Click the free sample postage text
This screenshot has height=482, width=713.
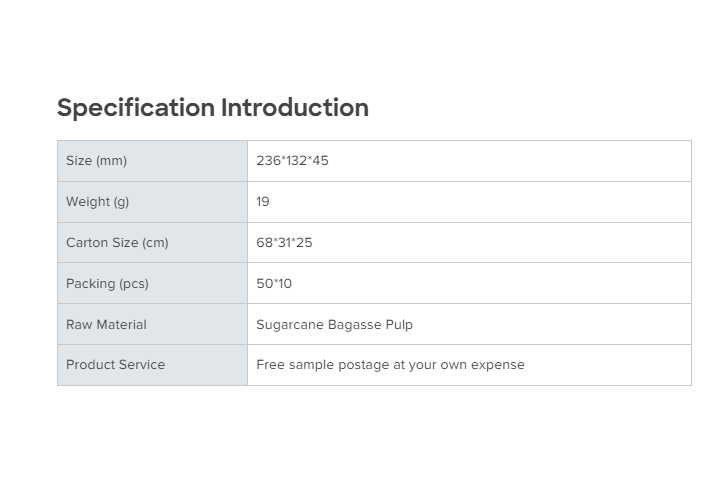coord(390,365)
